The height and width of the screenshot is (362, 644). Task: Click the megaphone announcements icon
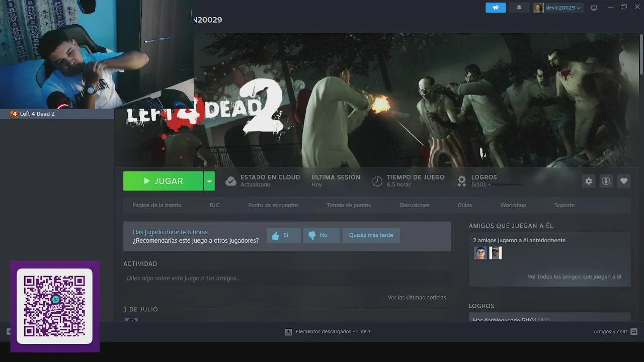[496, 8]
